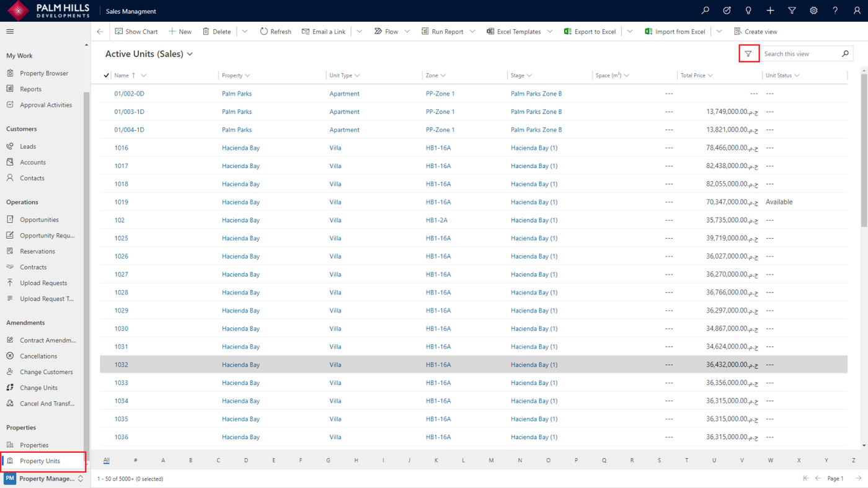Click the search magnifier in view search

(845, 54)
